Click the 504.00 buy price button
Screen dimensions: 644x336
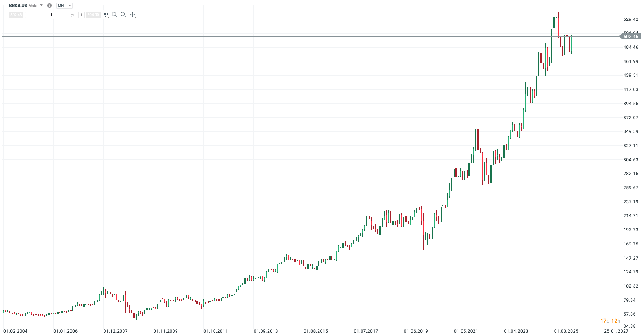[93, 15]
